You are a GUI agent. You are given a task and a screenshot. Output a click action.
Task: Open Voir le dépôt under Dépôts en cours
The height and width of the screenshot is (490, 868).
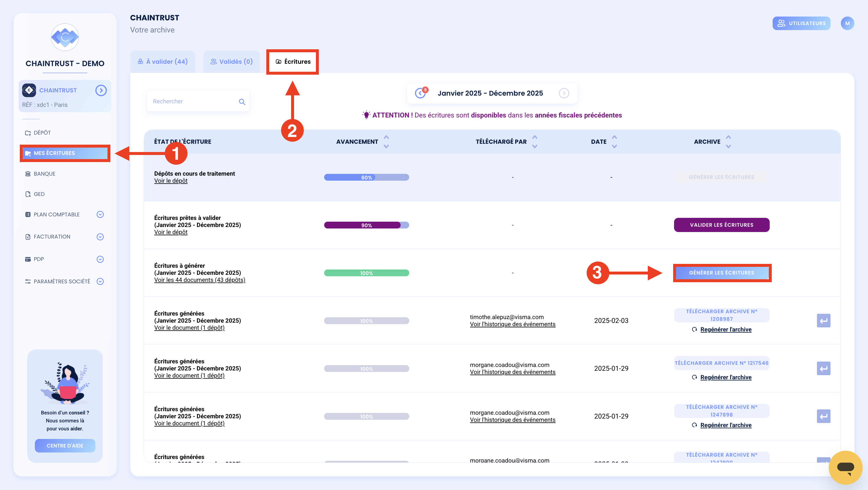coord(171,181)
